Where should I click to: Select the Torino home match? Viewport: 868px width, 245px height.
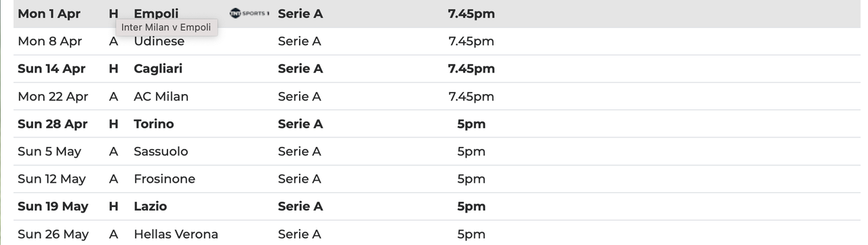tap(154, 124)
